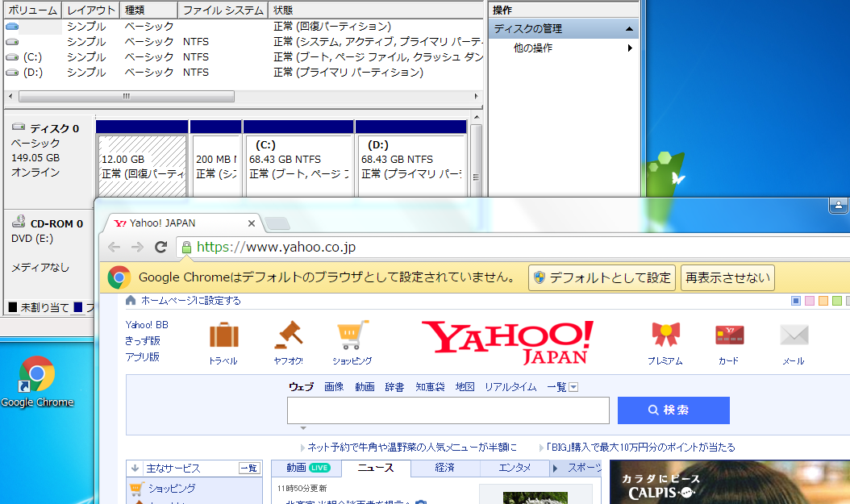Reload the Yahoo page

coord(160,247)
